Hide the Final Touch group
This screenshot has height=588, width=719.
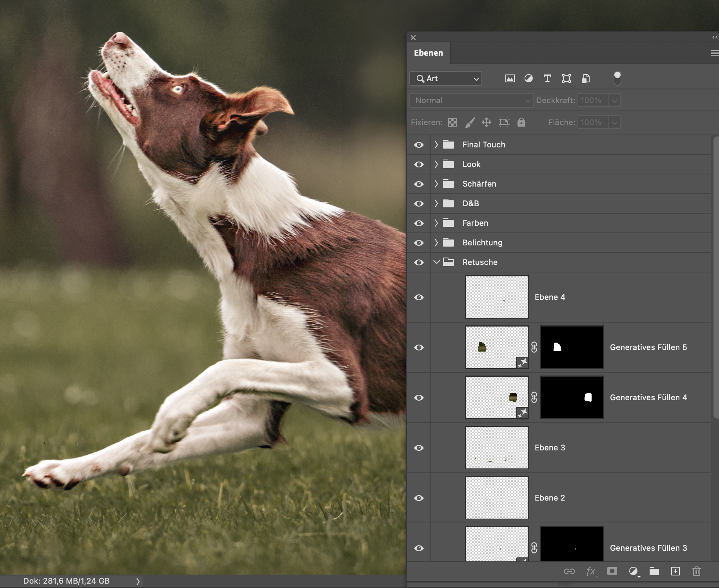click(x=419, y=145)
